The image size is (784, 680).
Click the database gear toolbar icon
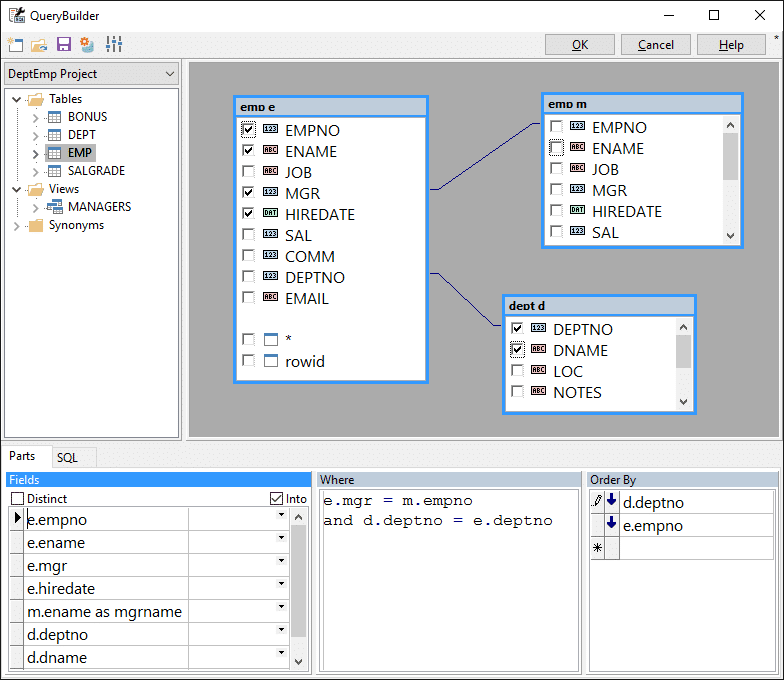pos(88,45)
